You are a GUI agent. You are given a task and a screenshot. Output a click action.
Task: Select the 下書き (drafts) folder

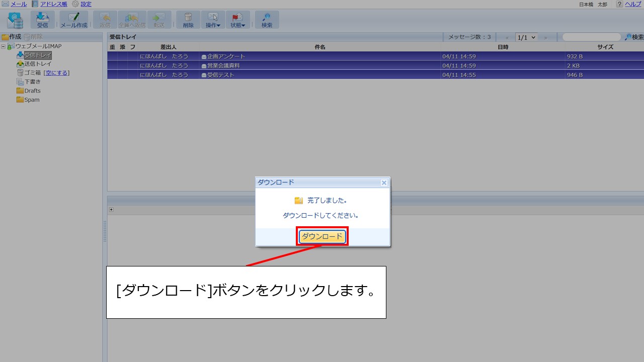31,81
